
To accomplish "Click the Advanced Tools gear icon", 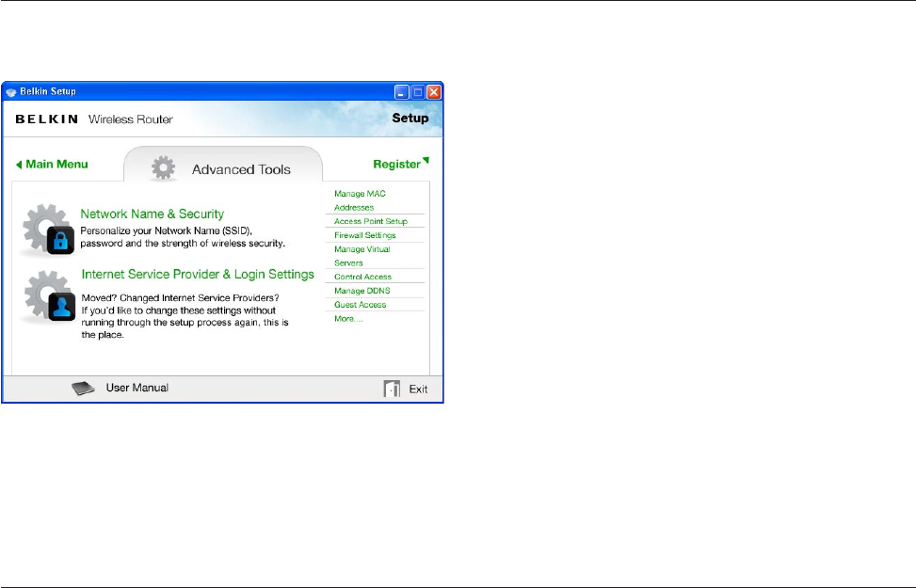I will [x=163, y=168].
